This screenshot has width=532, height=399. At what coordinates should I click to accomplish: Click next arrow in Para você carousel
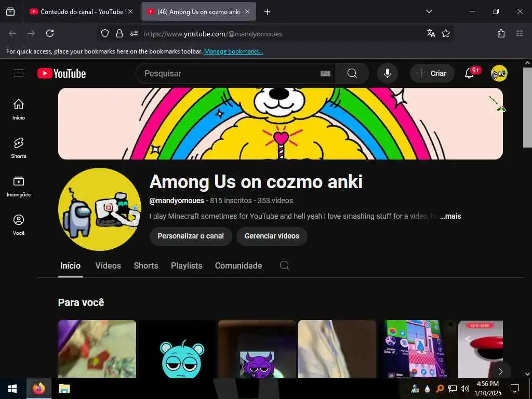[500, 371]
